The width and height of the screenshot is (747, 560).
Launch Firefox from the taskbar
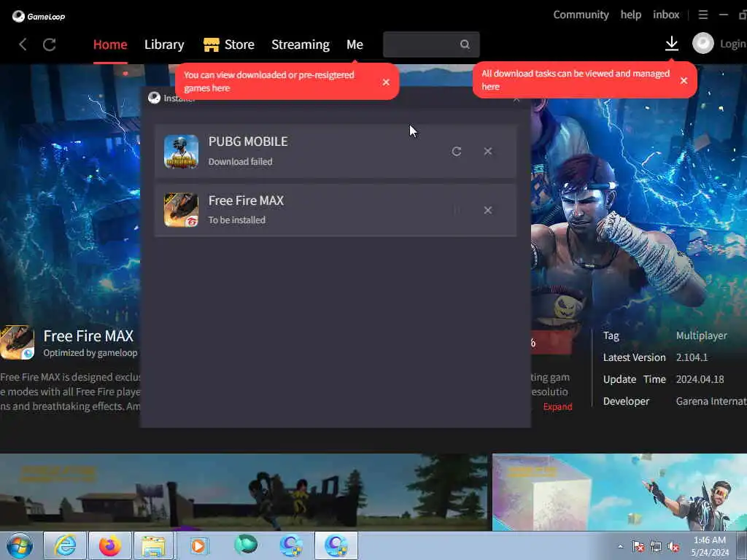[x=110, y=545]
